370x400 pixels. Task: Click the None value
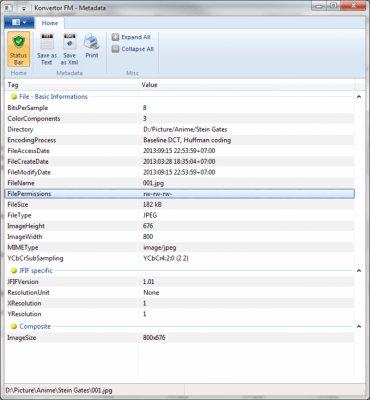(x=151, y=292)
